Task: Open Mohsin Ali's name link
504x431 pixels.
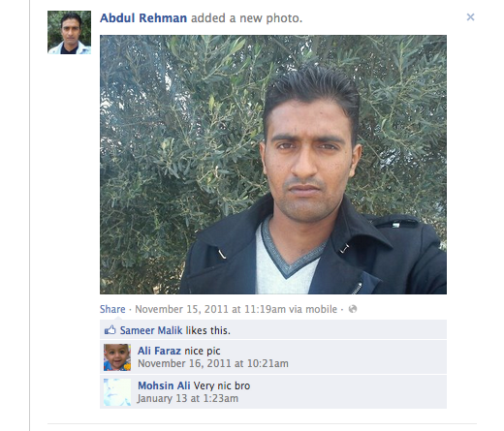Action: point(164,385)
